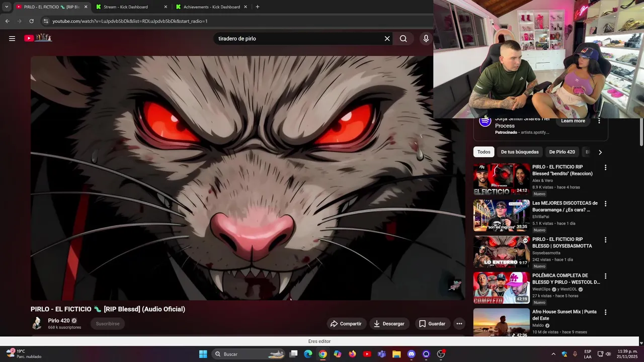Click the channel watermark on the video

(x=455, y=285)
